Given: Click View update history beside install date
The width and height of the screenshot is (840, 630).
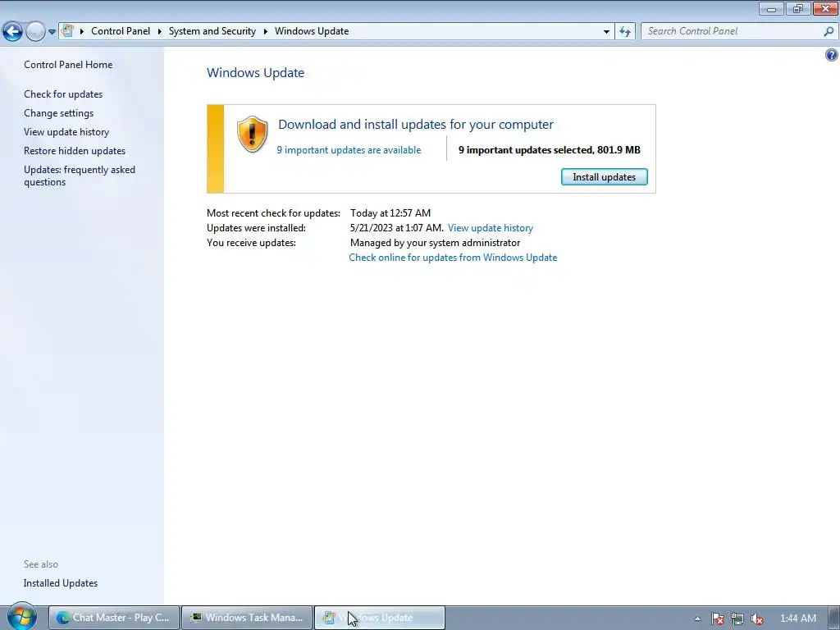Looking at the screenshot, I should [x=491, y=228].
